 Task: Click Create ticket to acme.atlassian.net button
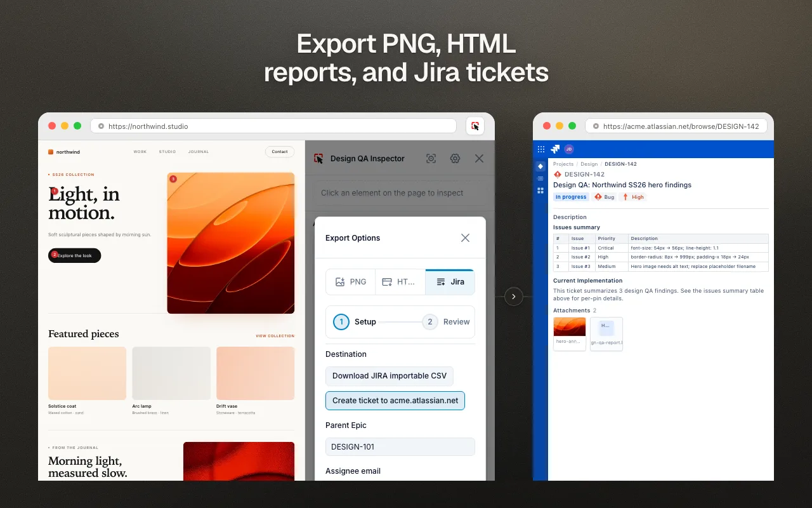coord(395,401)
